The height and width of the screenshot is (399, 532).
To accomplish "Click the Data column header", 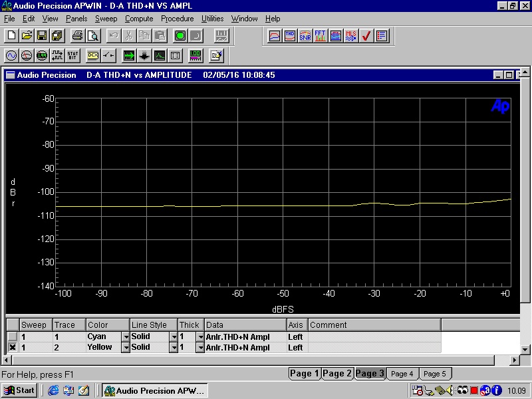I will point(245,325).
